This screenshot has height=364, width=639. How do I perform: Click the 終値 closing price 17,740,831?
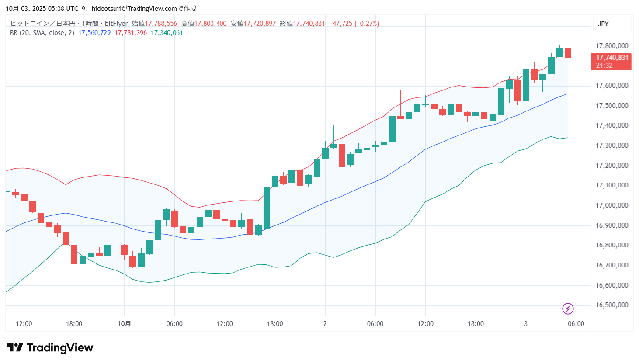pos(309,24)
